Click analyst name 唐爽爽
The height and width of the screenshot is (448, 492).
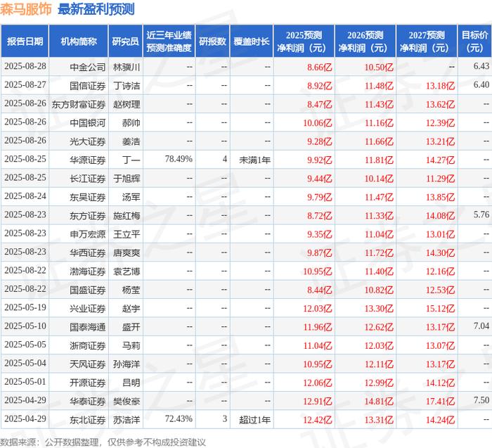click(x=127, y=252)
